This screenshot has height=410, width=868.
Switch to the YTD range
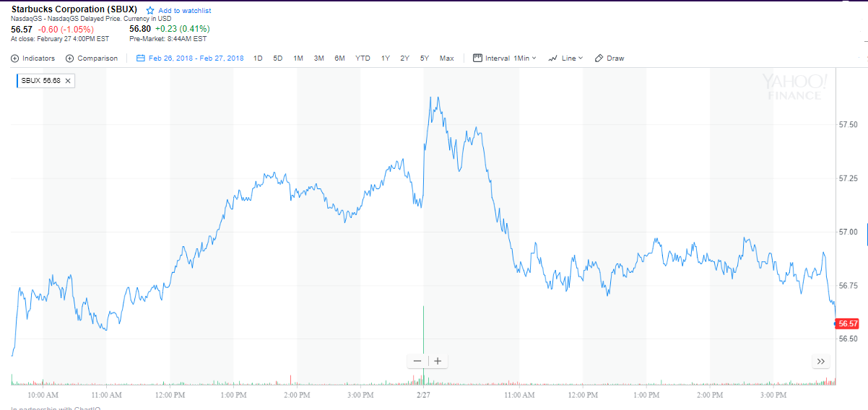click(363, 58)
